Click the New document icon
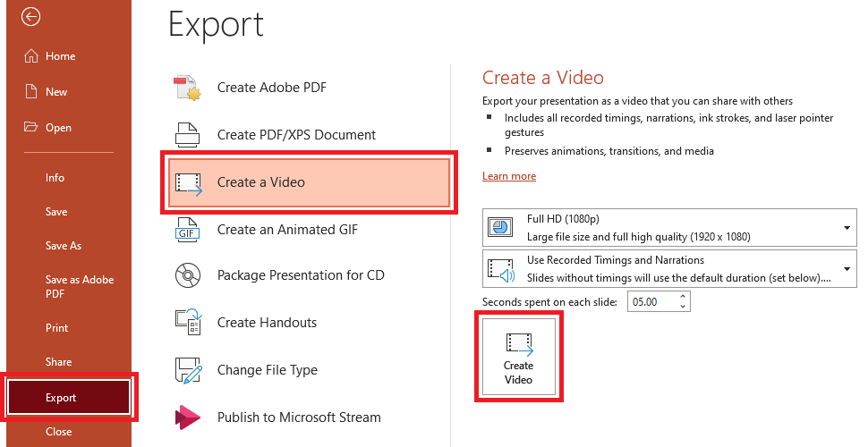Viewport: 868px width, 447px height. pyautogui.click(x=31, y=92)
